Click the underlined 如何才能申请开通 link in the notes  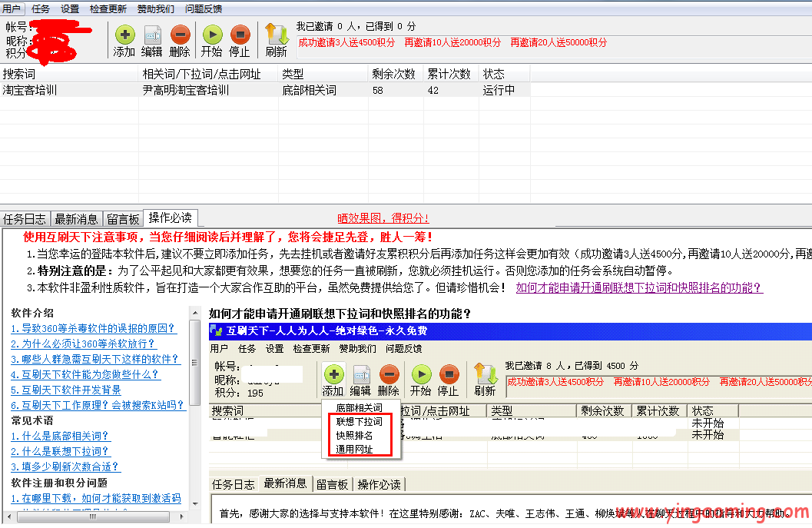pos(639,288)
